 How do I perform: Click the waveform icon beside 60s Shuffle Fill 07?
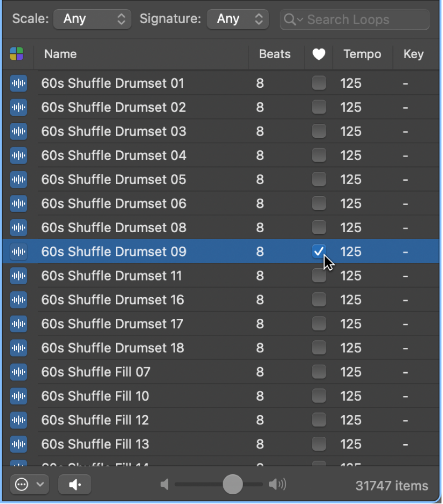18,372
